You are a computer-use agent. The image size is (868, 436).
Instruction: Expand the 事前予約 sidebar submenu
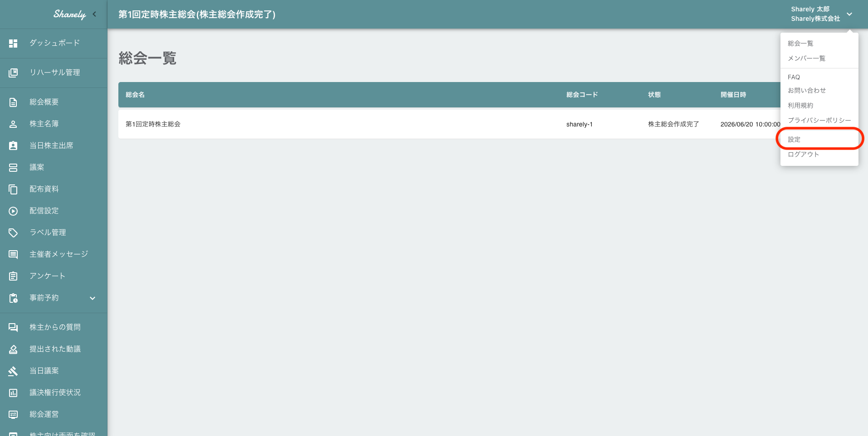tap(92, 298)
